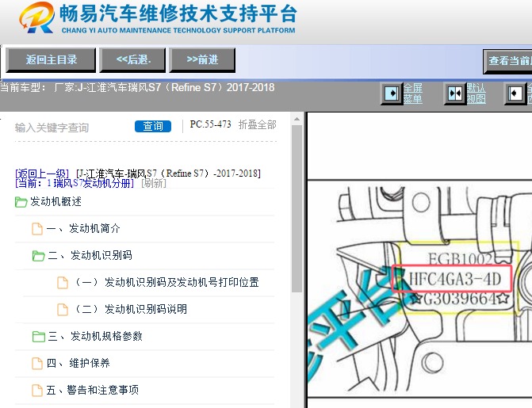The image size is (532, 408).
Task: Click the 全屏菜单 text link
Action: click(413, 93)
